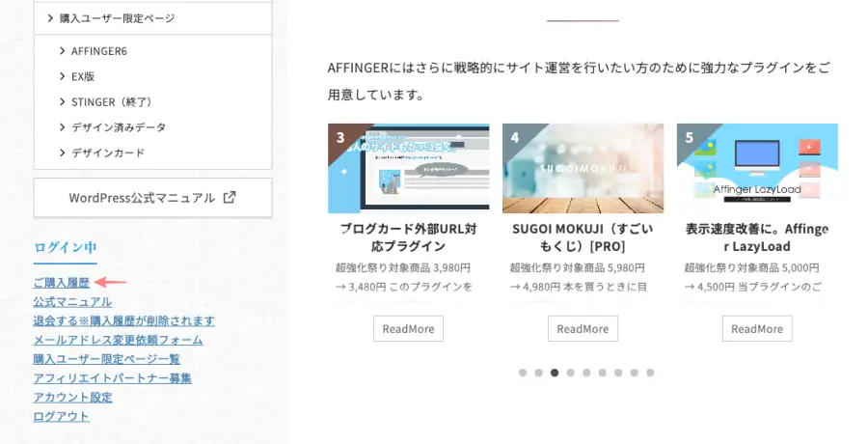This screenshot has width=868, height=444.
Task: Open the デザインカード menu entry
Action: click(108, 153)
